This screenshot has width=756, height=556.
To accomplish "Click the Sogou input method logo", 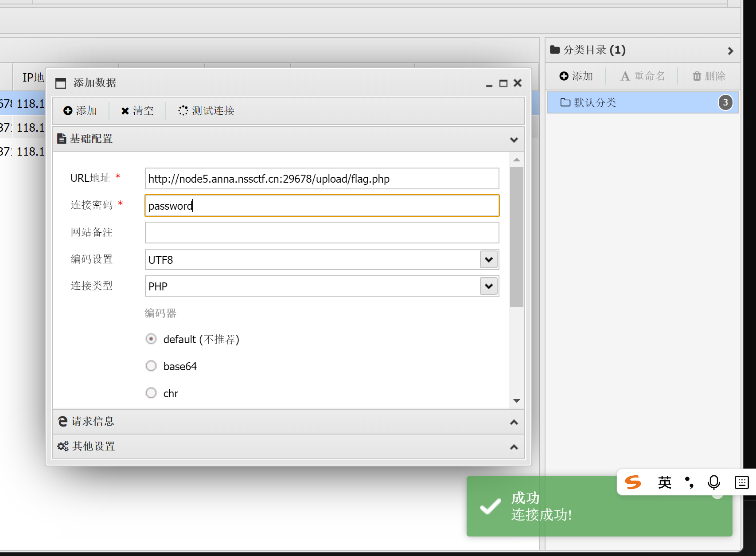I will (633, 482).
